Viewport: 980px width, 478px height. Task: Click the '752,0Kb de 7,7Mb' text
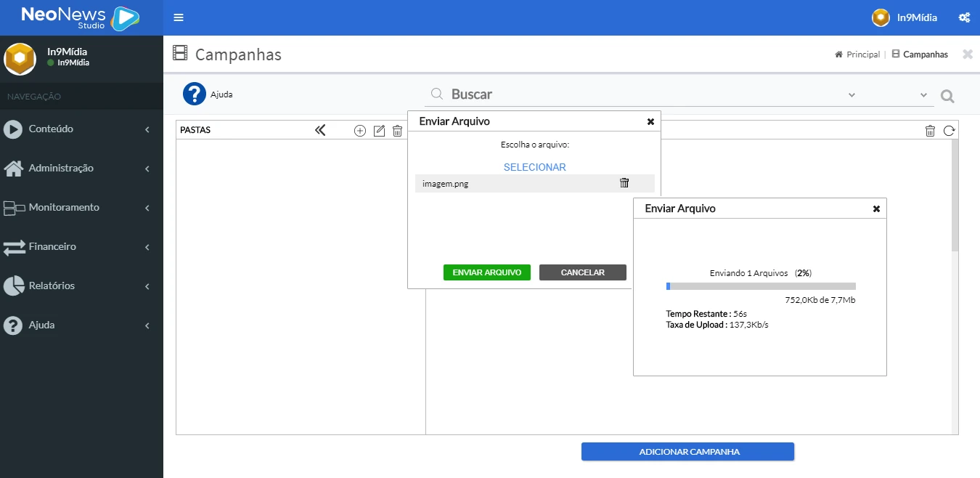pos(820,300)
